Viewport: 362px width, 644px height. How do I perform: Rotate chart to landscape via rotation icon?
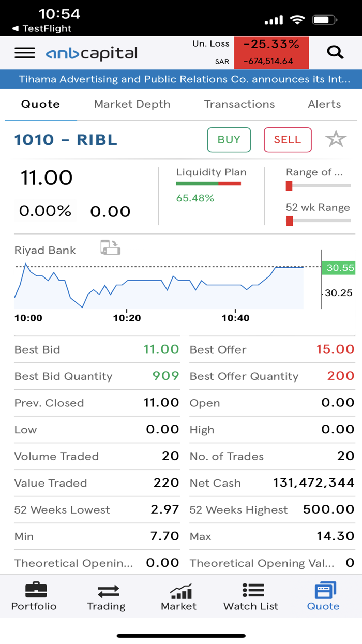point(109,247)
